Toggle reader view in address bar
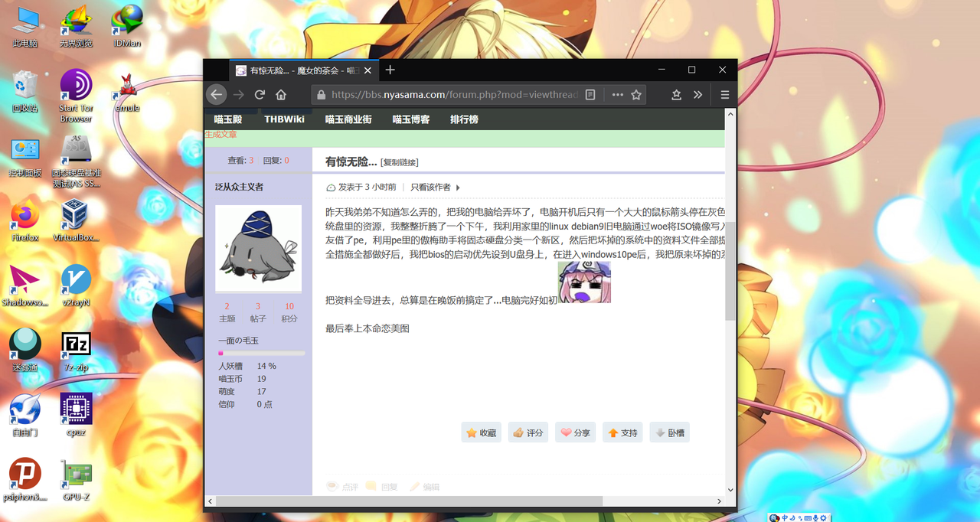 tap(590, 95)
